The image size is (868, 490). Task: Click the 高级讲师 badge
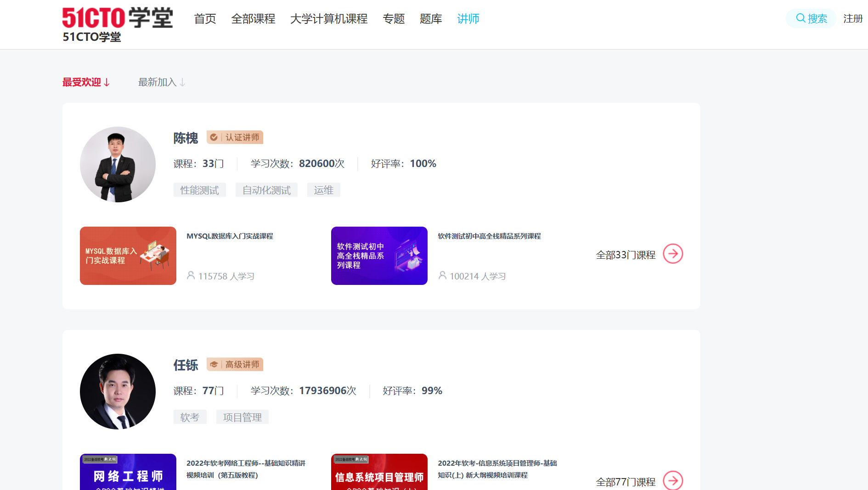pos(235,364)
